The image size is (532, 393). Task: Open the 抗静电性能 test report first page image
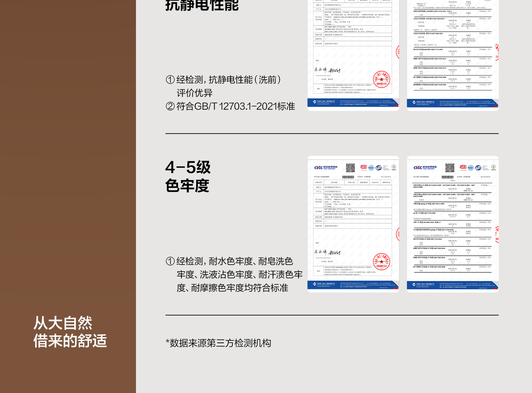tap(353, 55)
